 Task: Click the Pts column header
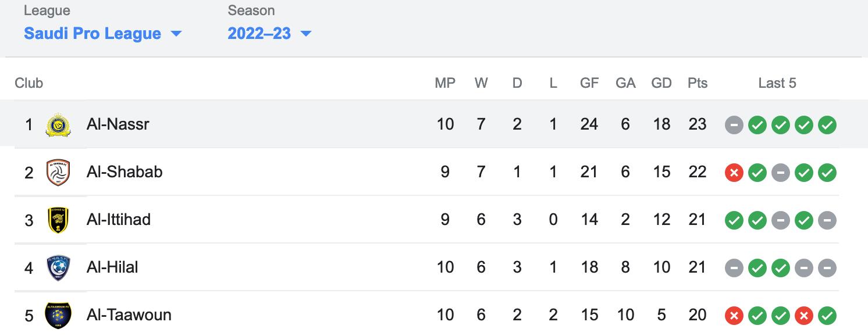click(698, 83)
